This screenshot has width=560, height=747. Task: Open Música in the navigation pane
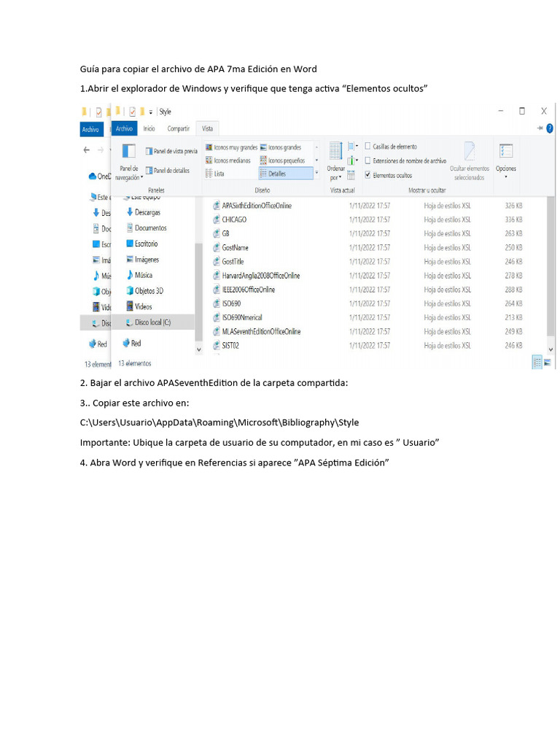[139, 275]
